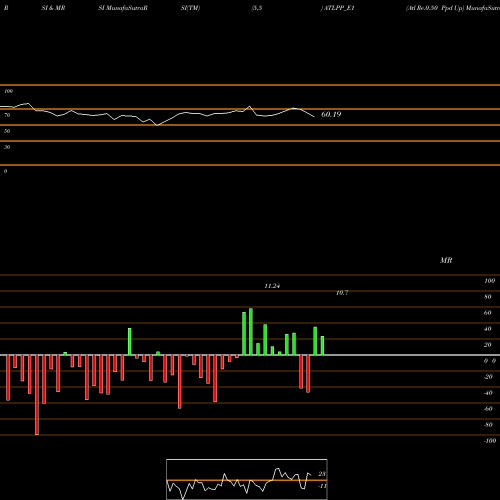The width and height of the screenshot is (500, 500).
Task: Click the longest red MR bar
Action: point(37,395)
